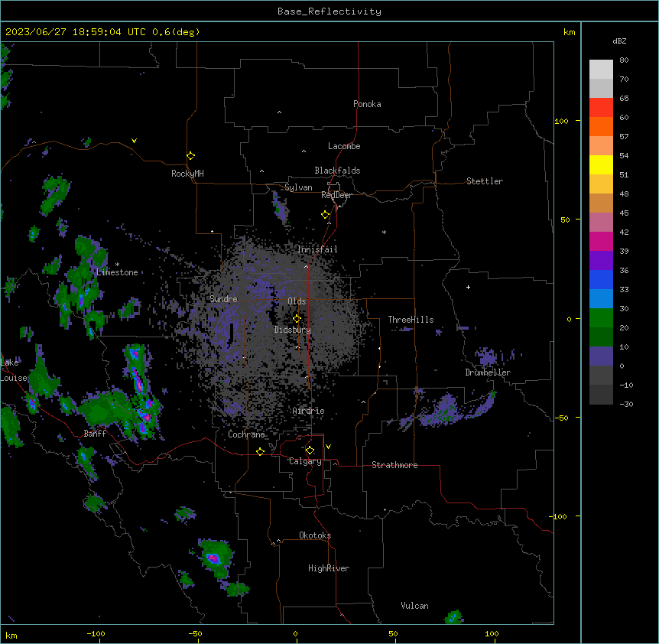Click the Lacombe city label
This screenshot has width=659, height=644.
pyautogui.click(x=344, y=146)
